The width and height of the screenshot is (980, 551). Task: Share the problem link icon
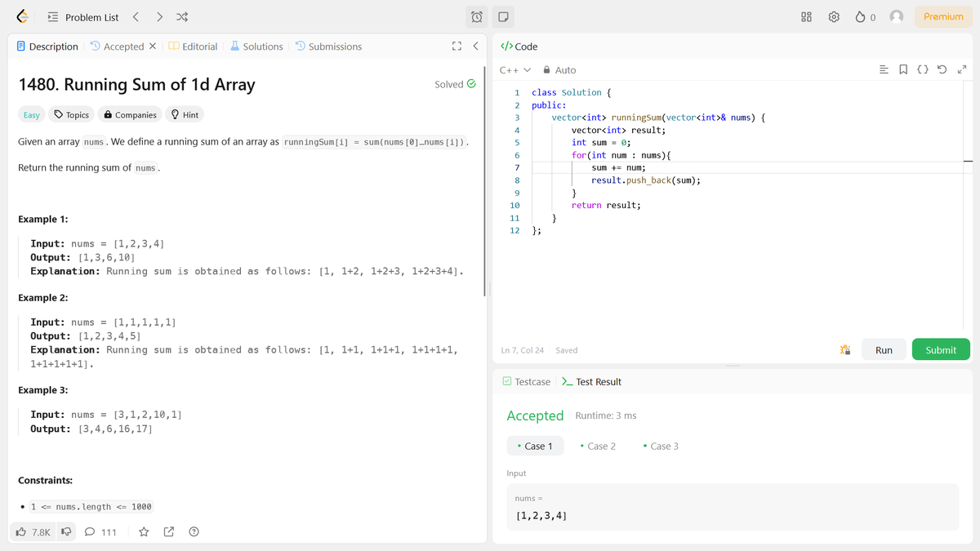pos(169,532)
